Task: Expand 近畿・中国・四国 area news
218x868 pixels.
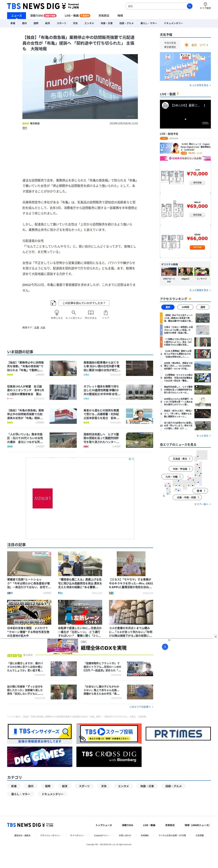Action: click(x=187, y=497)
